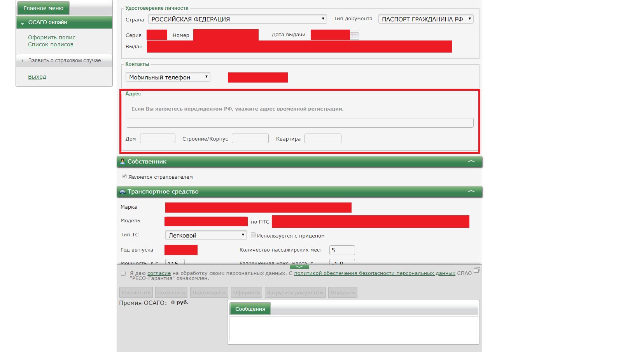The height and width of the screenshot is (352, 644).
Task: Click the car icon in Транспортное средство header
Action: (122, 192)
